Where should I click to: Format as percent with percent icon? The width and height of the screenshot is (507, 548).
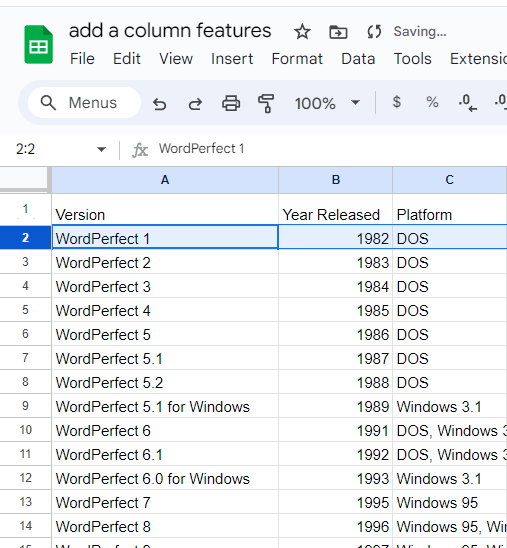(432, 102)
